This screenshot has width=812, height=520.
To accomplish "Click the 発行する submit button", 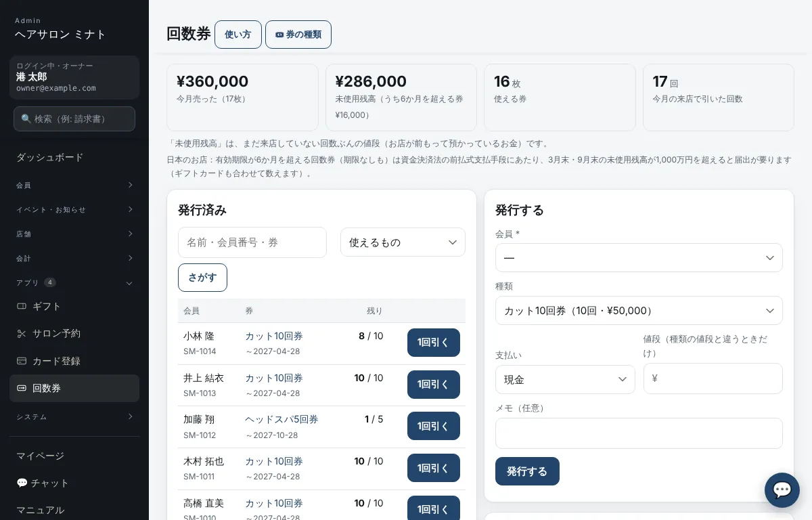I will coord(527,471).
